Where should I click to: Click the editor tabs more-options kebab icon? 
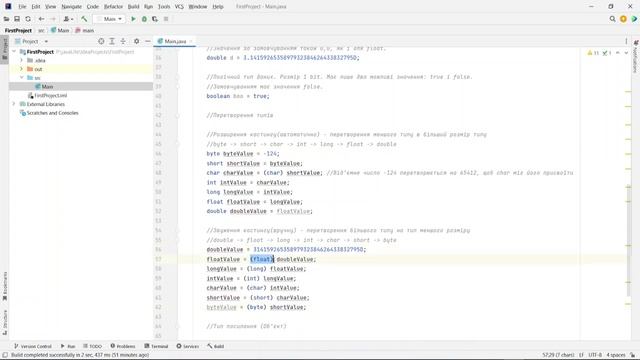pos(626,41)
